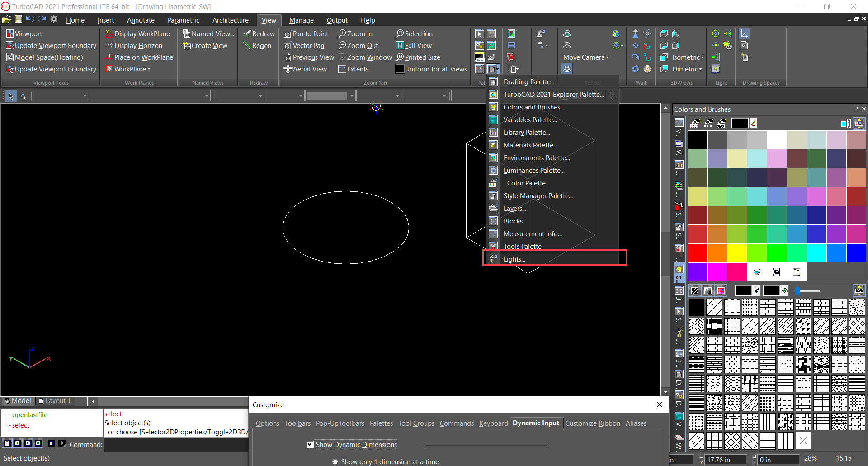Click the sun light icon
Screen dimensions: 868x466
click(x=727, y=45)
